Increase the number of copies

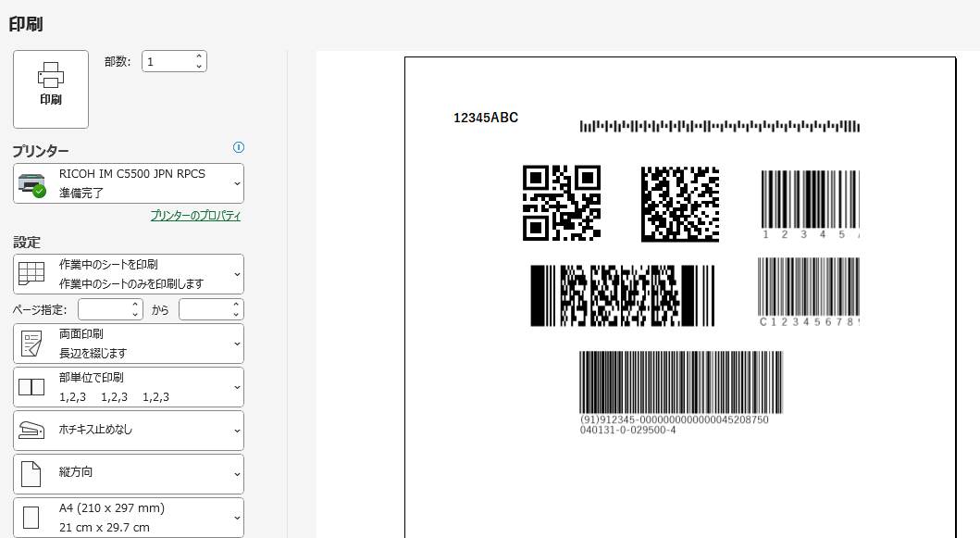click(199, 56)
